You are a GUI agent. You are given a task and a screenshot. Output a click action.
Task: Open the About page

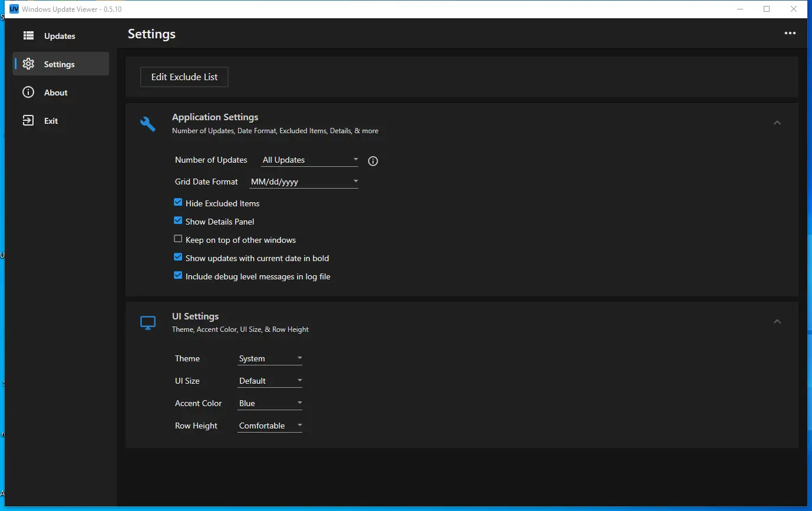61,93
